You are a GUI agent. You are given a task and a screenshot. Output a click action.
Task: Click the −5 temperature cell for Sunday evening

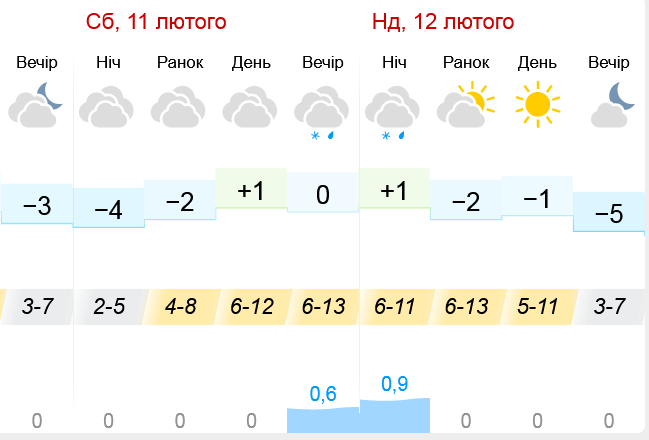click(x=609, y=212)
